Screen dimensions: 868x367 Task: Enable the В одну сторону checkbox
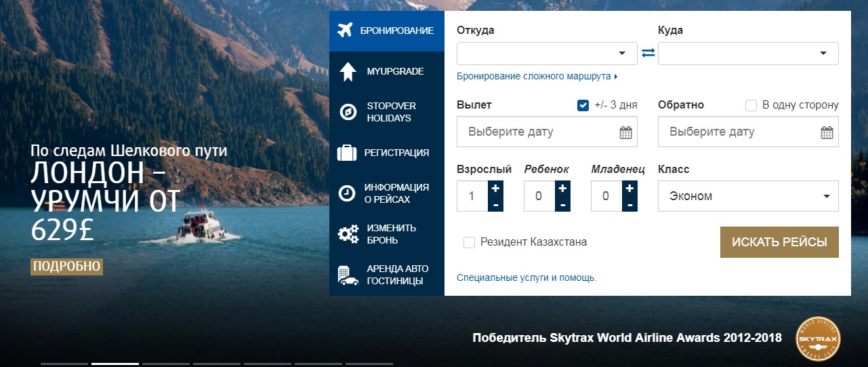click(751, 105)
